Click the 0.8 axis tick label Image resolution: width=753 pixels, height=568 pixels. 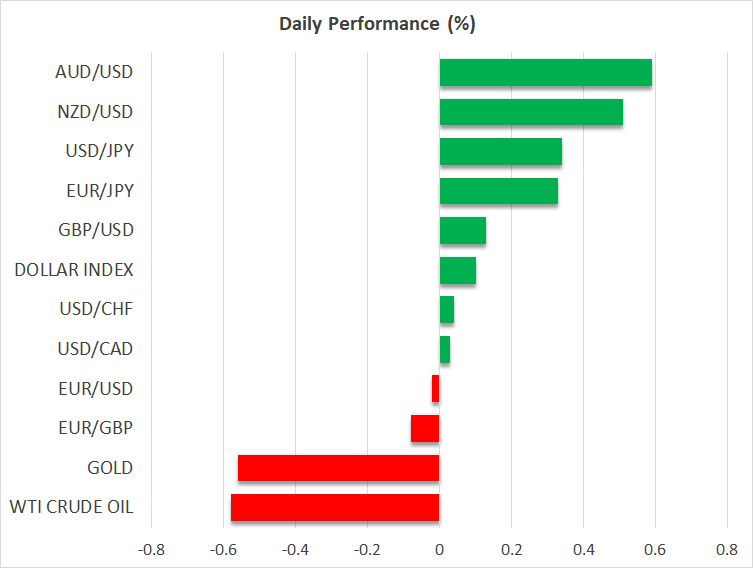[727, 549]
